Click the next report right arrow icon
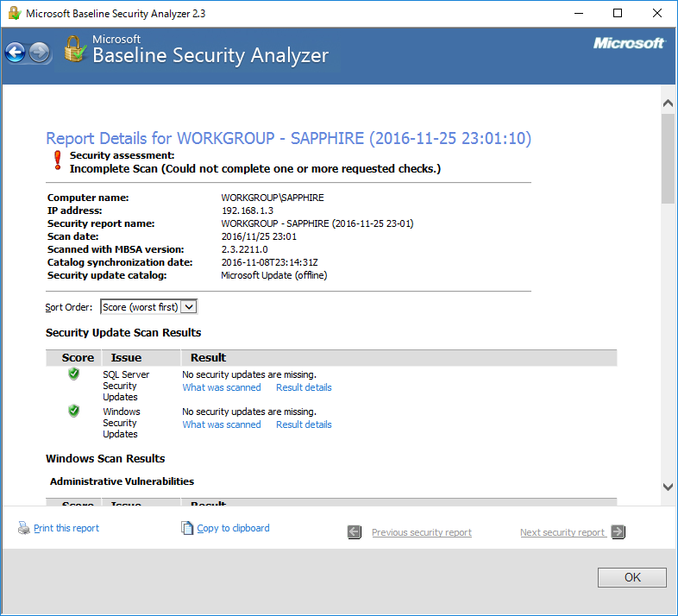 (x=618, y=531)
